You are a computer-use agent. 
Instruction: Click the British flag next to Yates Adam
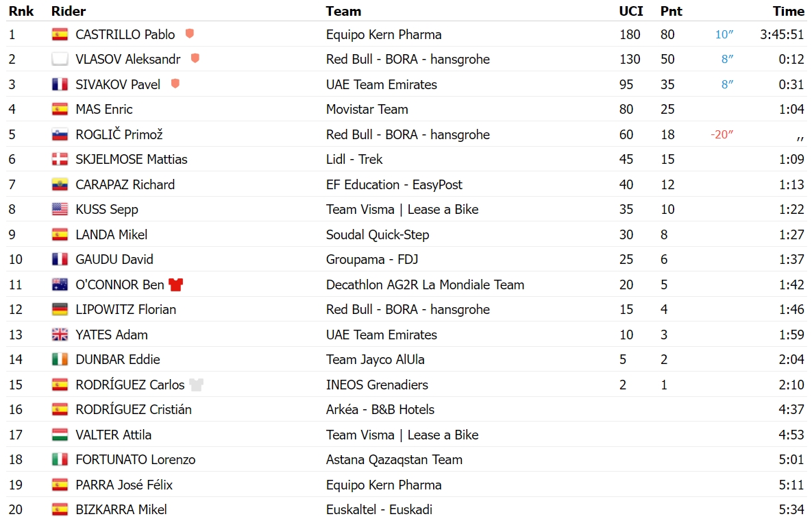[60, 335]
